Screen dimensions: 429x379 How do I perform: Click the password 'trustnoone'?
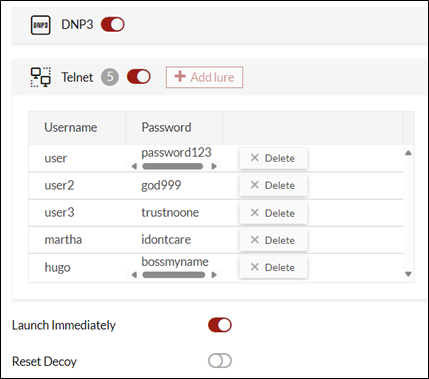(x=170, y=213)
